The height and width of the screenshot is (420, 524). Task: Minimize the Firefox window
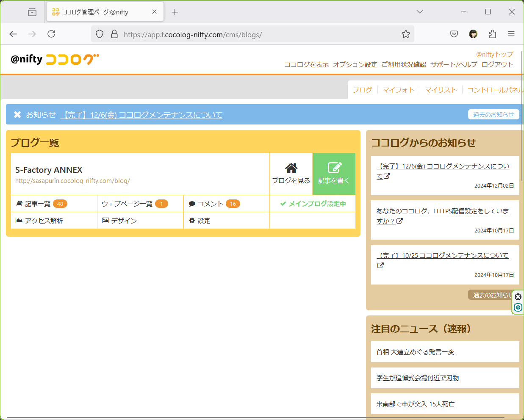click(x=464, y=12)
